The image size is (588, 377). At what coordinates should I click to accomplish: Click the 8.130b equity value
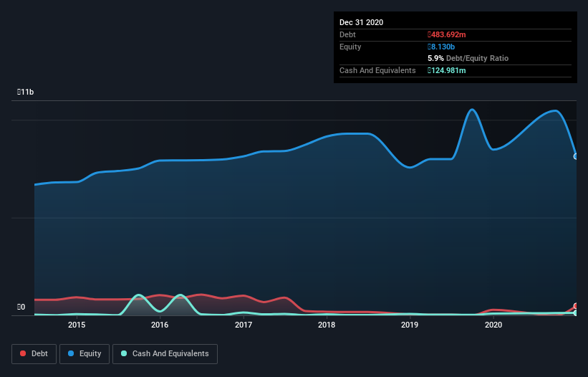point(441,47)
